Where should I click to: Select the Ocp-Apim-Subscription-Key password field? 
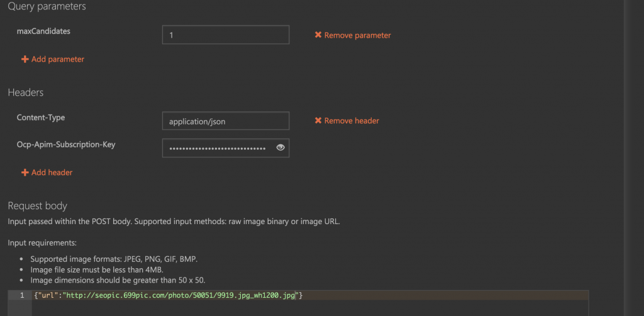[x=217, y=148]
